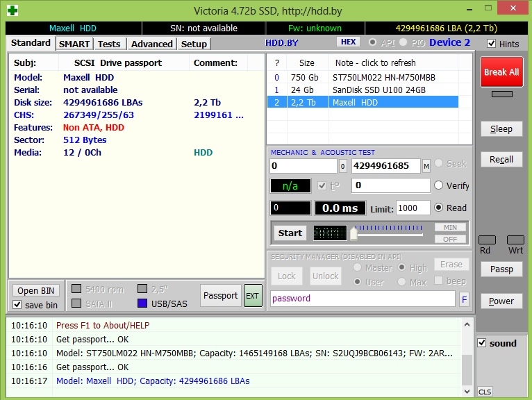532x400 pixels.
Task: Select drive 0 ST750LM022 in the list
Action: pos(363,77)
